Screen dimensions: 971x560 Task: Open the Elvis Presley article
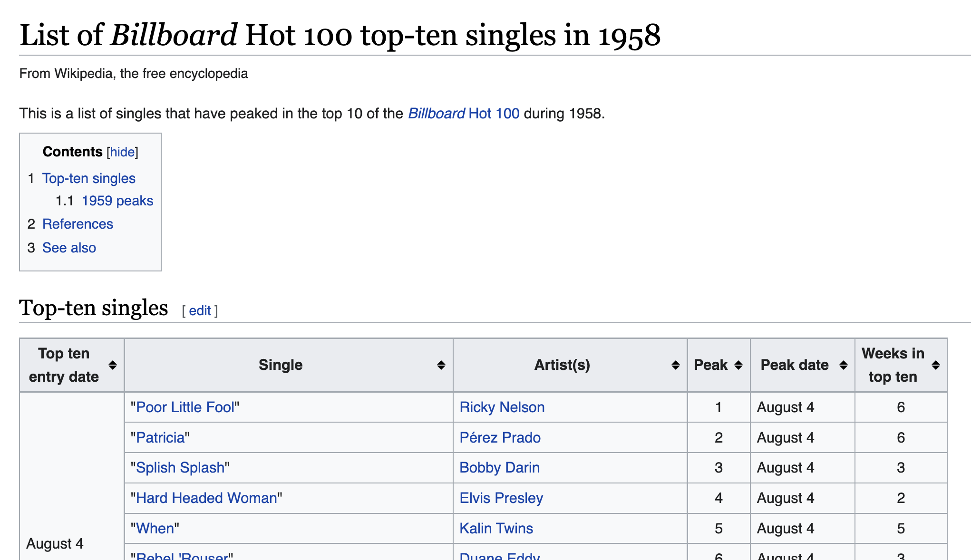coord(501,498)
